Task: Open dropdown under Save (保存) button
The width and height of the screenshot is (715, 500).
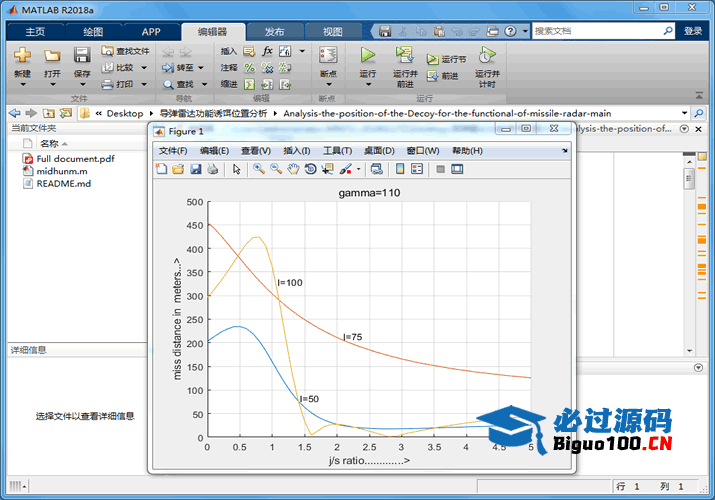Action: [83, 84]
